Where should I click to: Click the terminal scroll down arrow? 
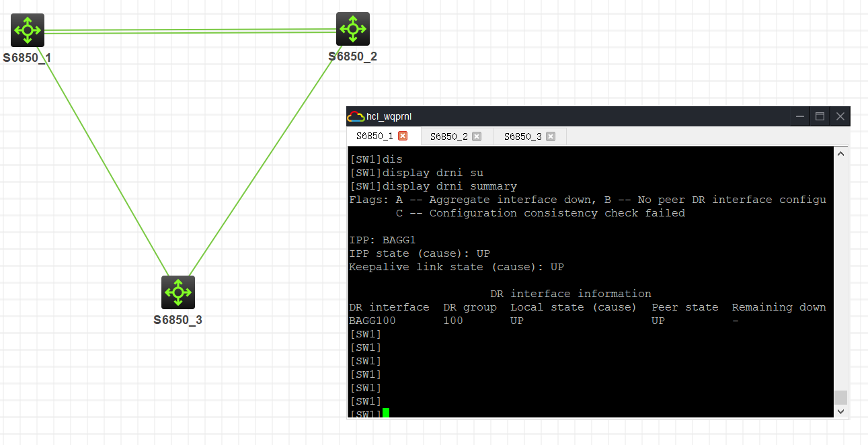point(840,411)
